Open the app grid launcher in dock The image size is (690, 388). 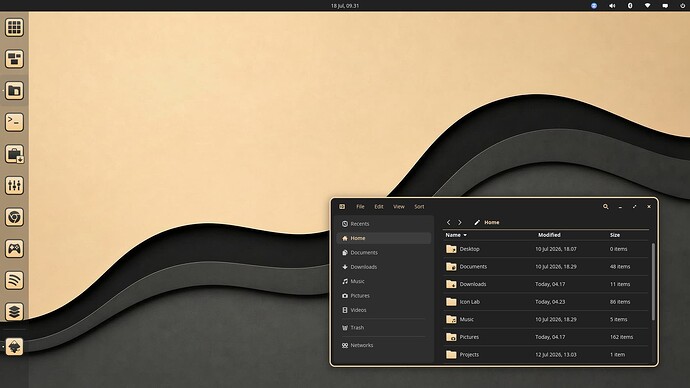pos(14,27)
